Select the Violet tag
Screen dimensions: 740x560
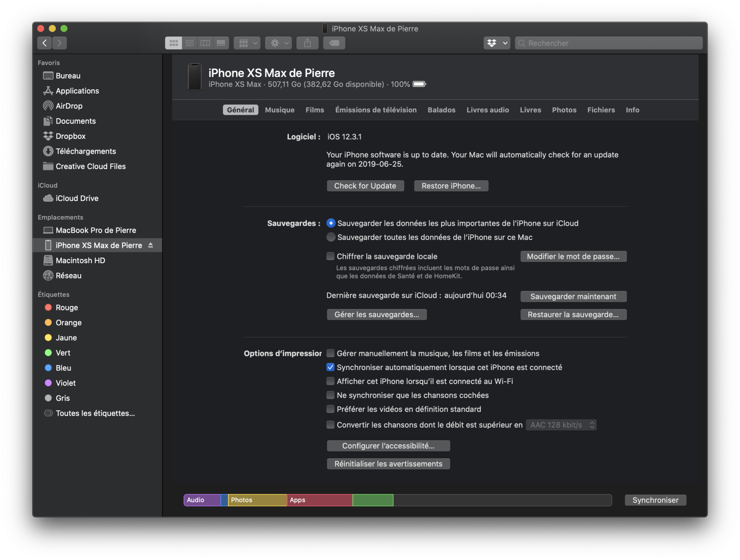[x=60, y=383]
